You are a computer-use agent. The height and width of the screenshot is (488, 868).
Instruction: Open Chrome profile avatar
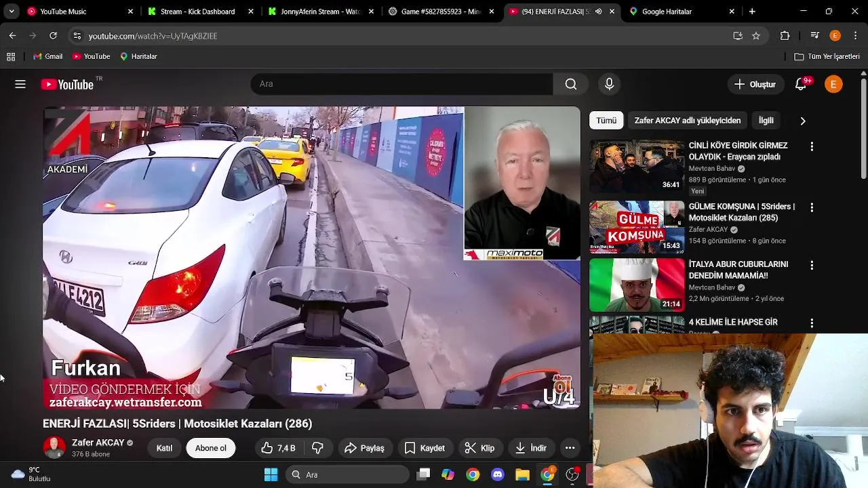click(835, 36)
